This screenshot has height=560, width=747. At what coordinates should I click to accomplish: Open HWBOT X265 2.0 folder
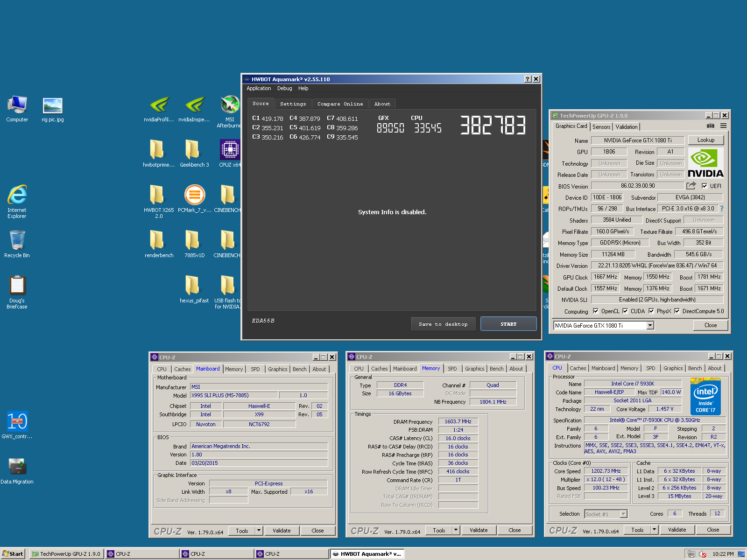(x=159, y=201)
